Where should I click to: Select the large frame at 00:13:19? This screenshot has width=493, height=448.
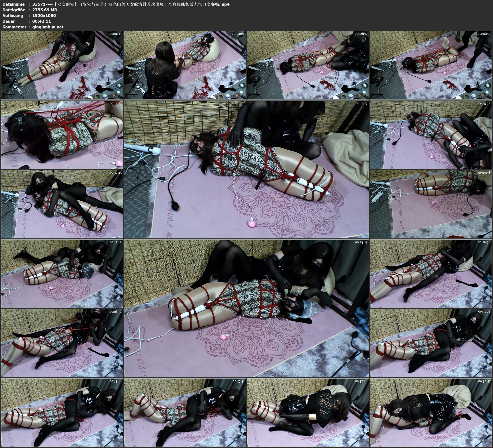click(x=247, y=169)
